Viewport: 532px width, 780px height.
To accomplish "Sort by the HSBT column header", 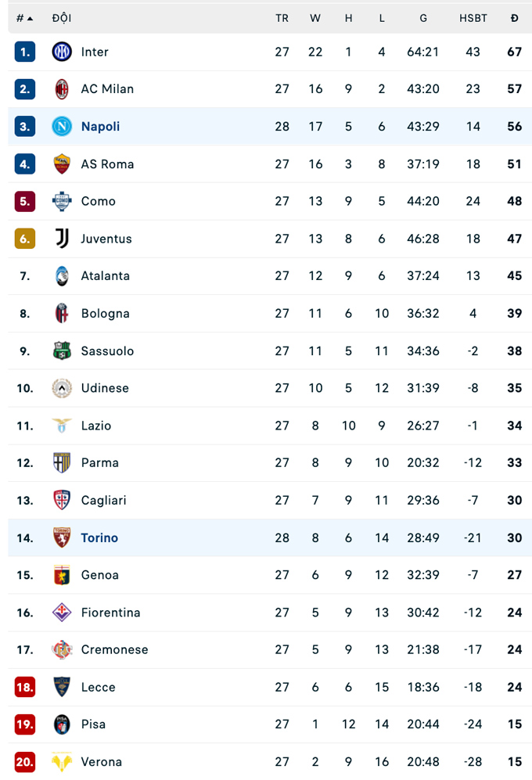I will pyautogui.click(x=473, y=18).
